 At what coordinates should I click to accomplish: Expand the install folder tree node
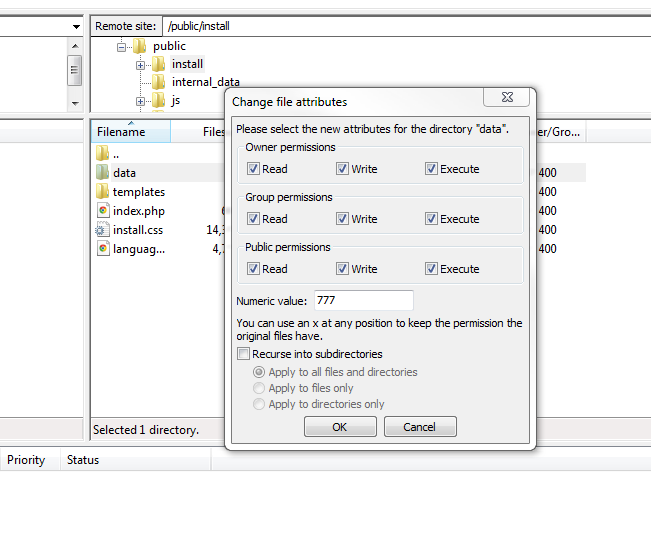(x=141, y=64)
